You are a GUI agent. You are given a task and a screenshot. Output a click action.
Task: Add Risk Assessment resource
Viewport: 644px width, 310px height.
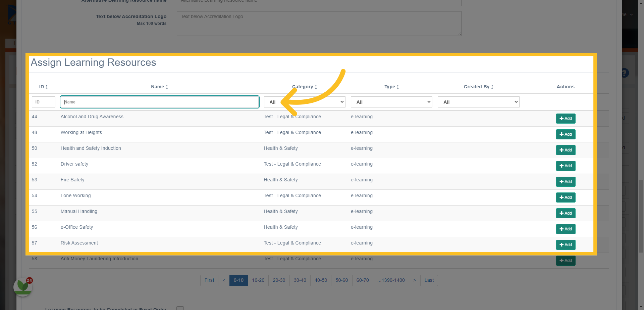tap(566, 245)
